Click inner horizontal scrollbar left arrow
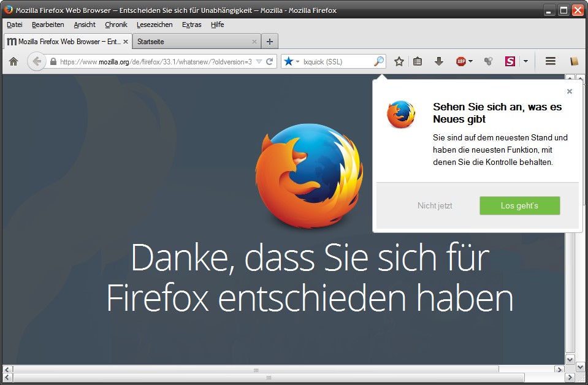Image resolution: width=588 pixels, height=385 pixels. (7, 370)
